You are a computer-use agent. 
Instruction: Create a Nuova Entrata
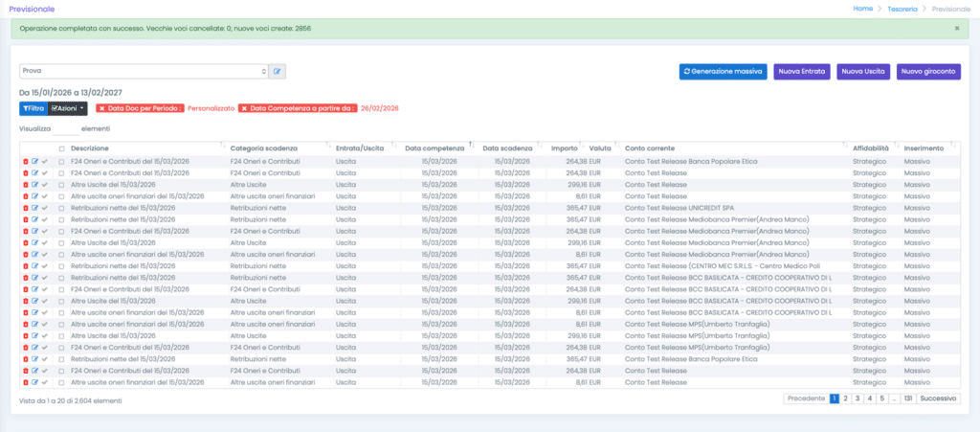click(802, 71)
